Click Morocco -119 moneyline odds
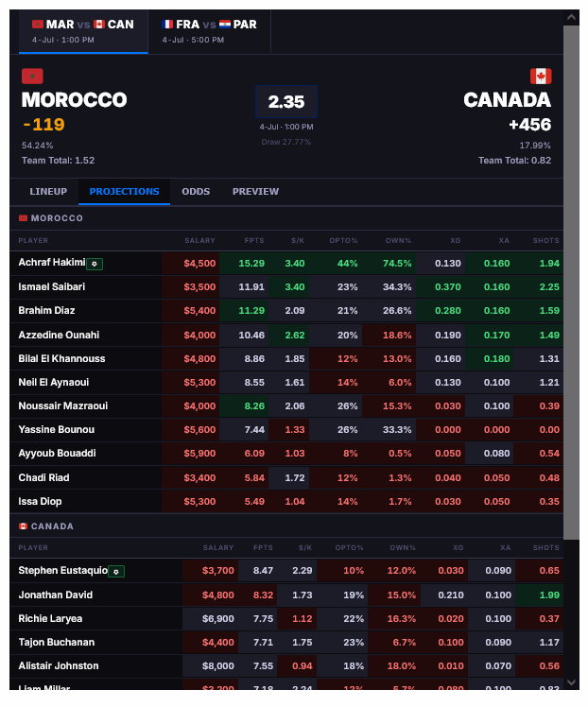The image size is (588, 707). pyautogui.click(x=43, y=125)
